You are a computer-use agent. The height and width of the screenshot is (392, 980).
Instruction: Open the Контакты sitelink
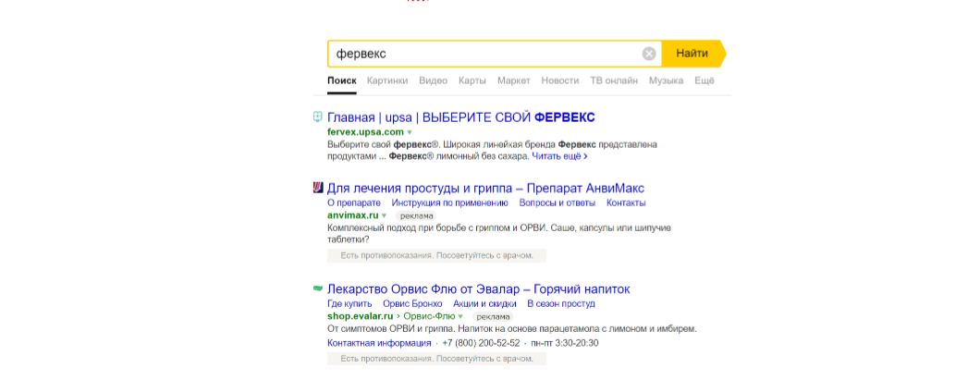[626, 203]
